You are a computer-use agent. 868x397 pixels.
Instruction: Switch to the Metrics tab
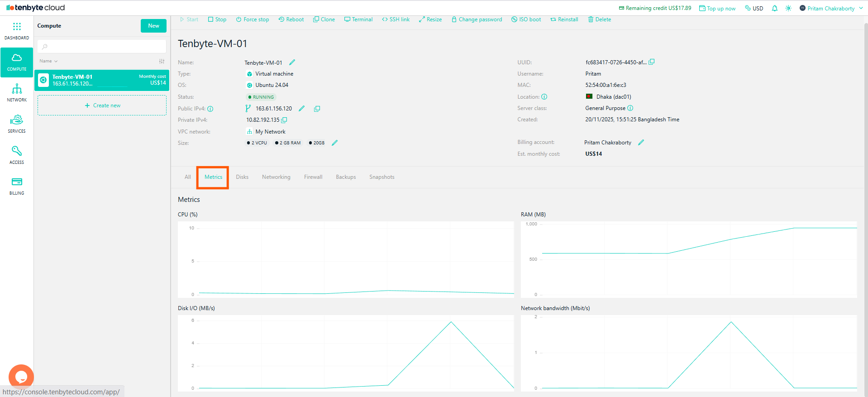(213, 177)
